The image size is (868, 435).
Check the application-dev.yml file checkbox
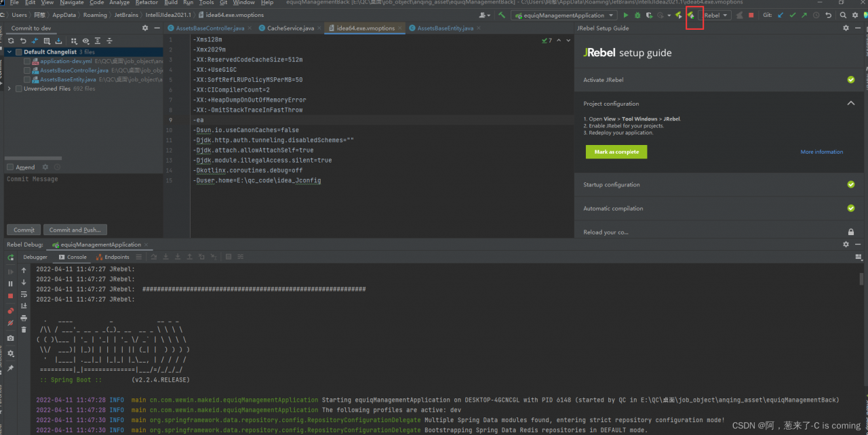(x=27, y=61)
